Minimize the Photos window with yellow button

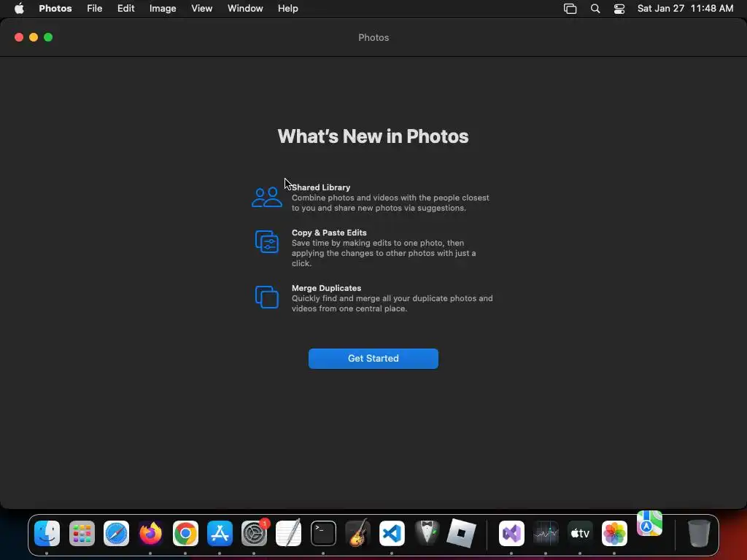(34, 37)
